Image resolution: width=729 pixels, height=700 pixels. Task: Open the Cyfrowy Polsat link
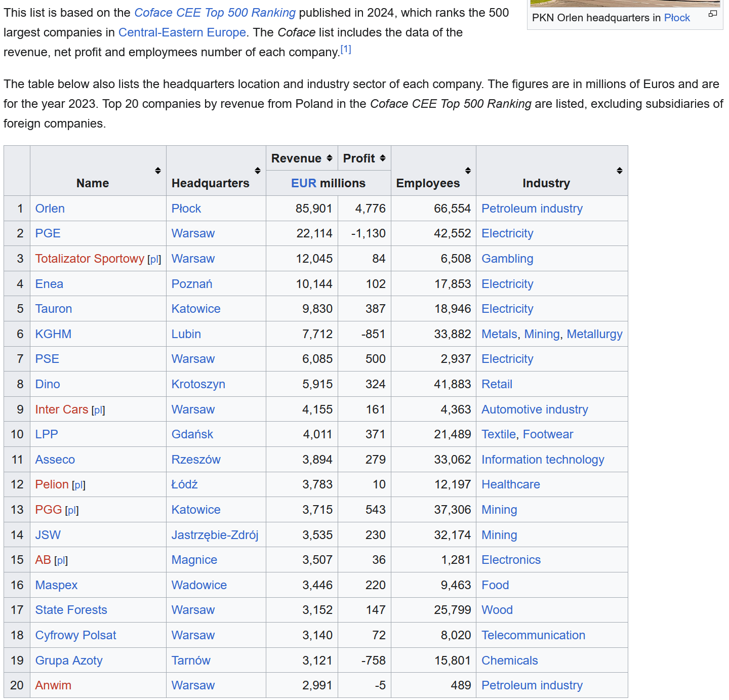[x=76, y=635]
